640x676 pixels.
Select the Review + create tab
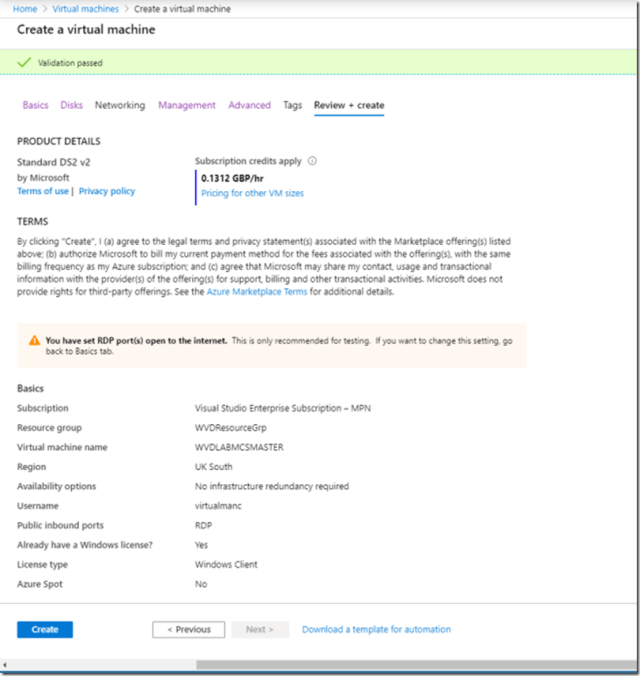point(349,105)
